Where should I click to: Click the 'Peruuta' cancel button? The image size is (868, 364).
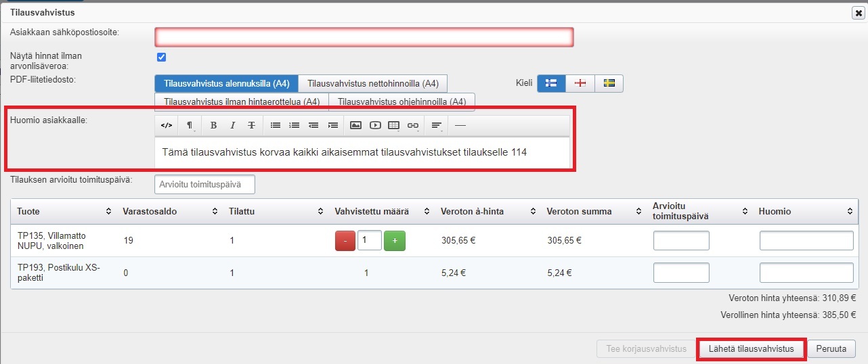831,349
